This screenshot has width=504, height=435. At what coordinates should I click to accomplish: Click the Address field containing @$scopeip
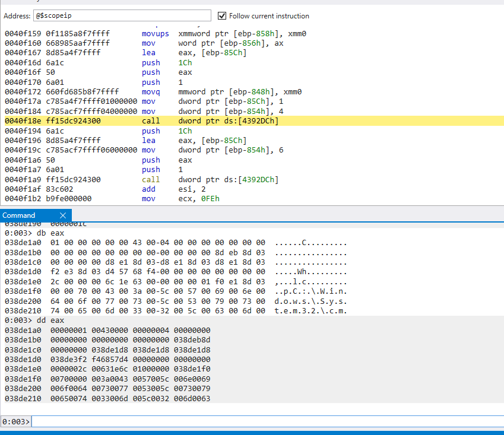pos(122,16)
